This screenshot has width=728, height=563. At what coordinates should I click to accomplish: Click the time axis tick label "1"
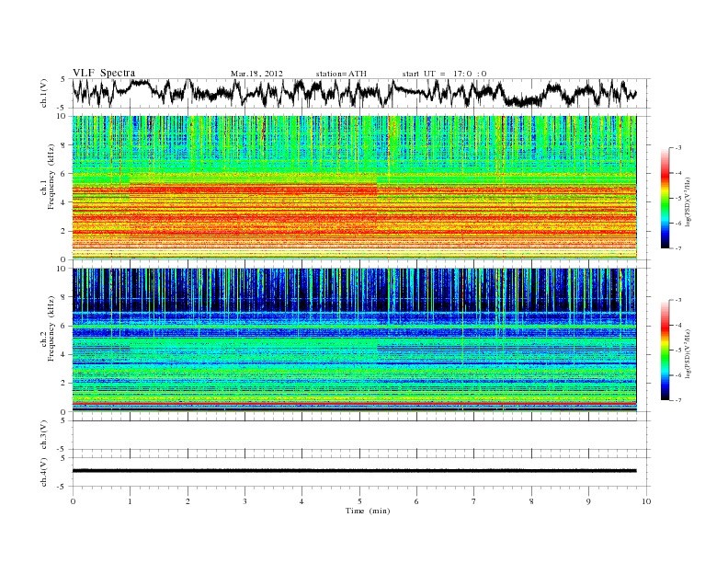pos(130,501)
